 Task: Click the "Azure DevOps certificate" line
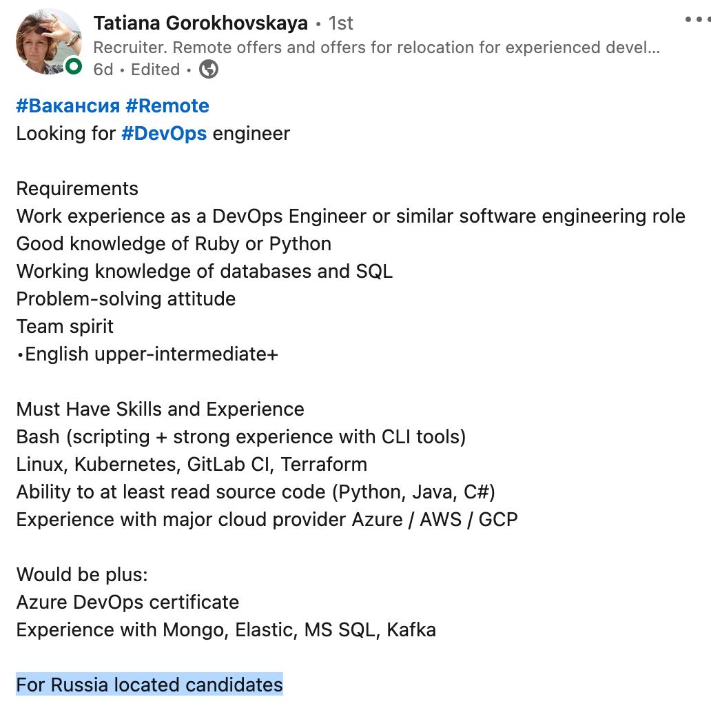click(127, 603)
